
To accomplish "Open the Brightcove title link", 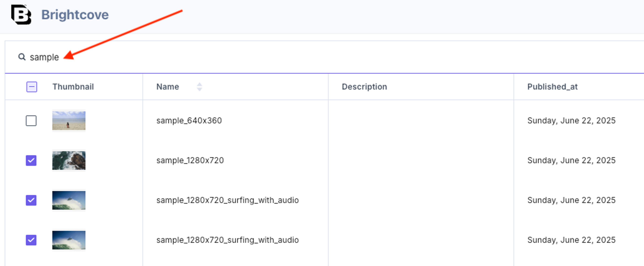I will (x=75, y=15).
